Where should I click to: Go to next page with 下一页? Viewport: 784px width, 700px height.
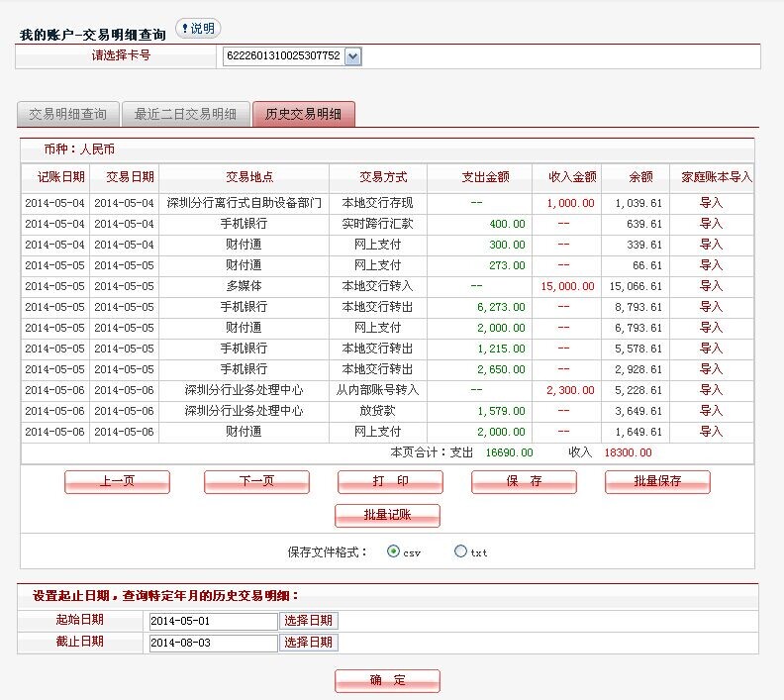[256, 482]
